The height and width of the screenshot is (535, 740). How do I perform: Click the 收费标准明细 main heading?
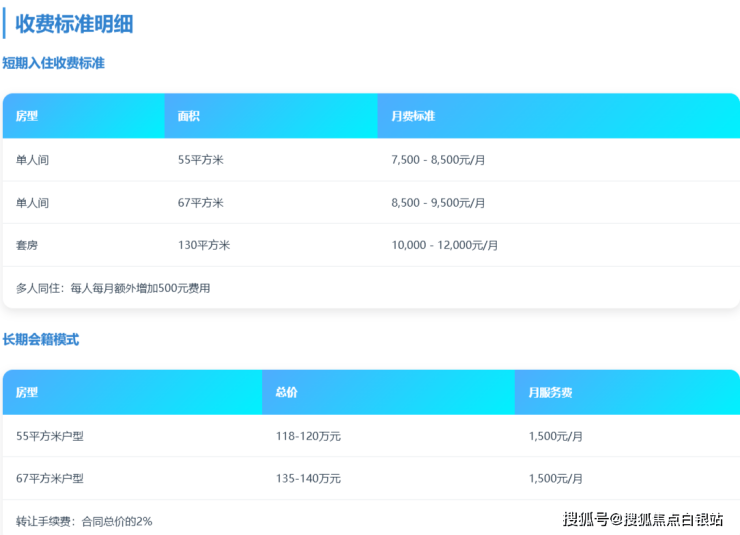74,24
